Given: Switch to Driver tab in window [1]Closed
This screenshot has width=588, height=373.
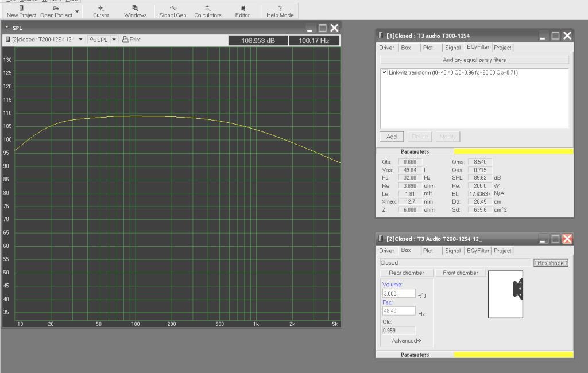Looking at the screenshot, I should (x=386, y=48).
